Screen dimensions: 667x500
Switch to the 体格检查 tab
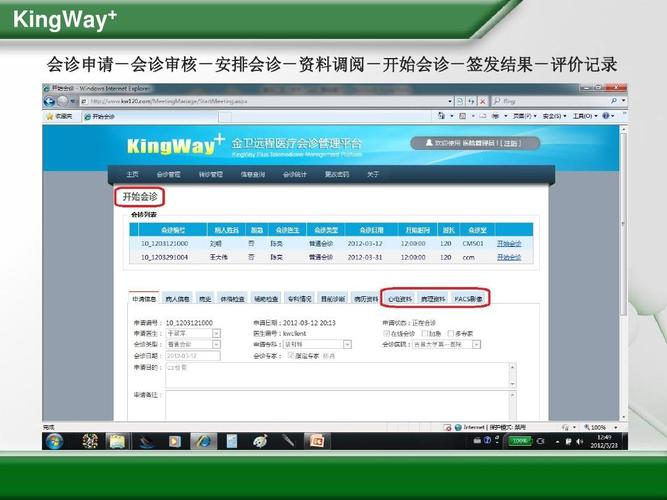[232, 299]
